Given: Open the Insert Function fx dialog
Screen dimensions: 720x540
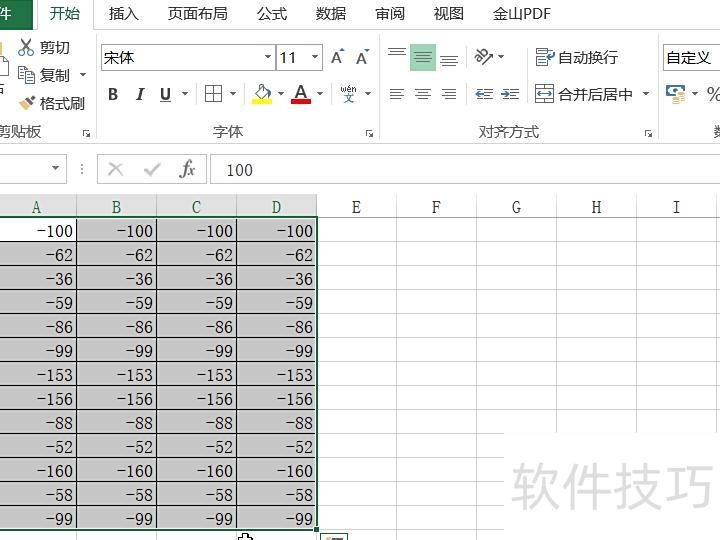Looking at the screenshot, I should click(x=187, y=169).
